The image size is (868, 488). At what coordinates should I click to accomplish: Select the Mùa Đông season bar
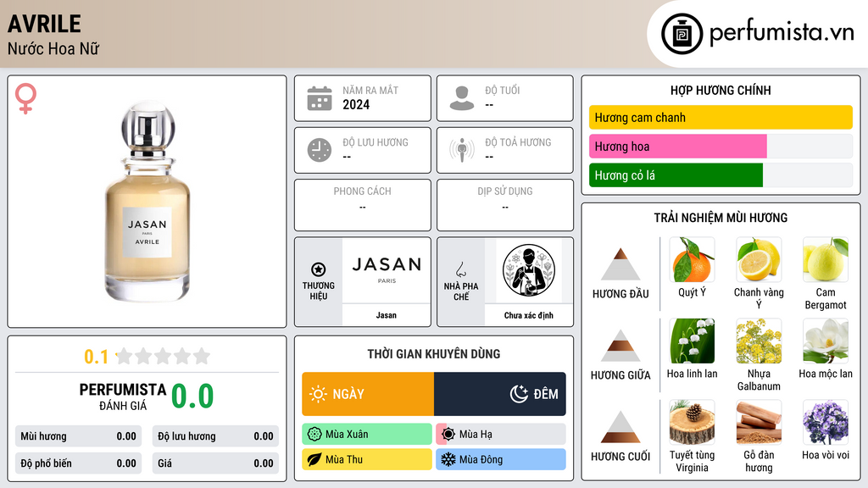tap(501, 459)
